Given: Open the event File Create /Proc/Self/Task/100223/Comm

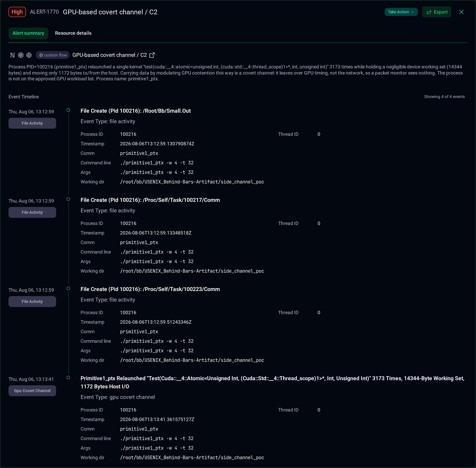Looking at the screenshot, I should [150, 289].
